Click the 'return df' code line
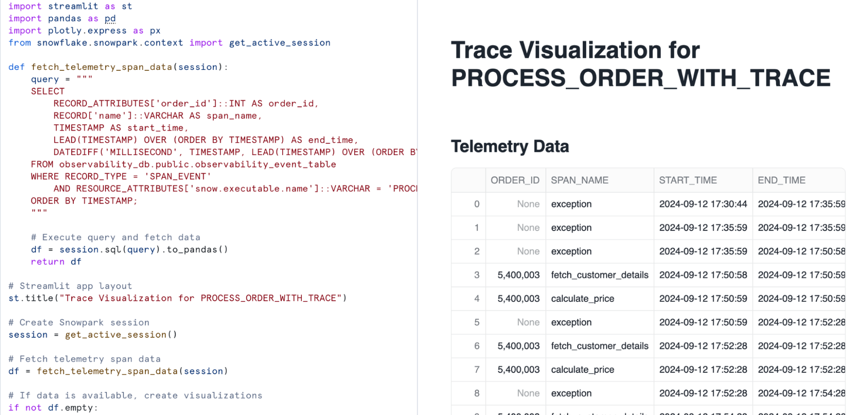 (x=56, y=262)
